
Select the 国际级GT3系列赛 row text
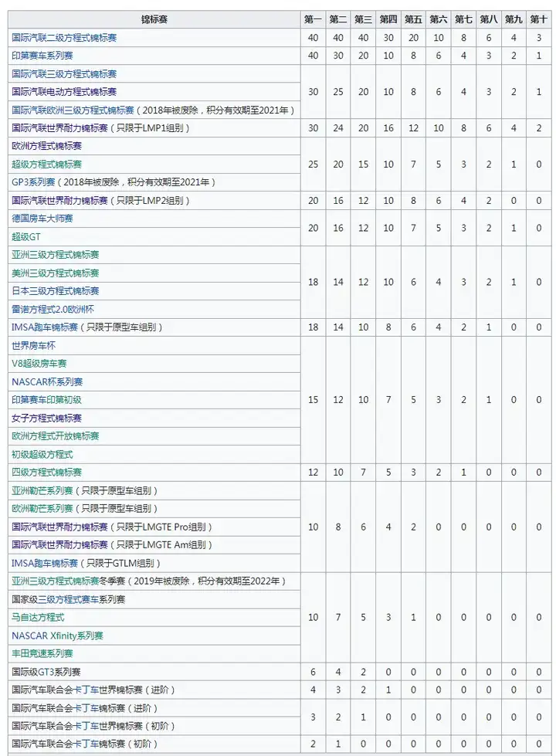click(46, 672)
